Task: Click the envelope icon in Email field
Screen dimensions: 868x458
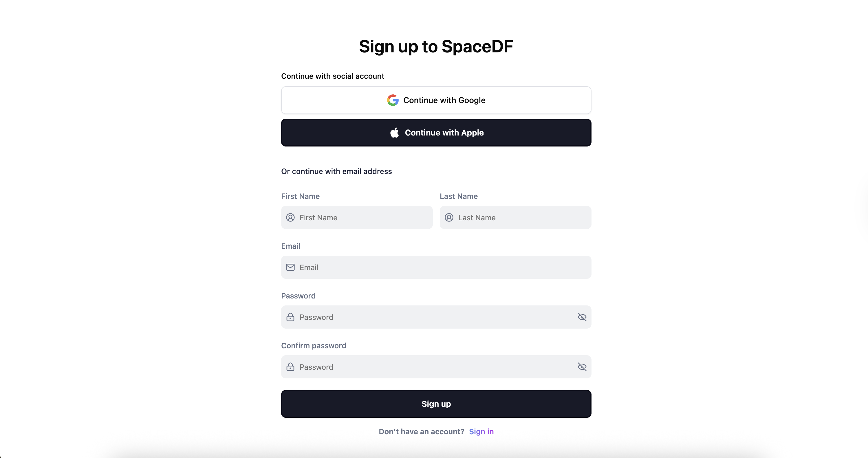Action: [x=290, y=267]
